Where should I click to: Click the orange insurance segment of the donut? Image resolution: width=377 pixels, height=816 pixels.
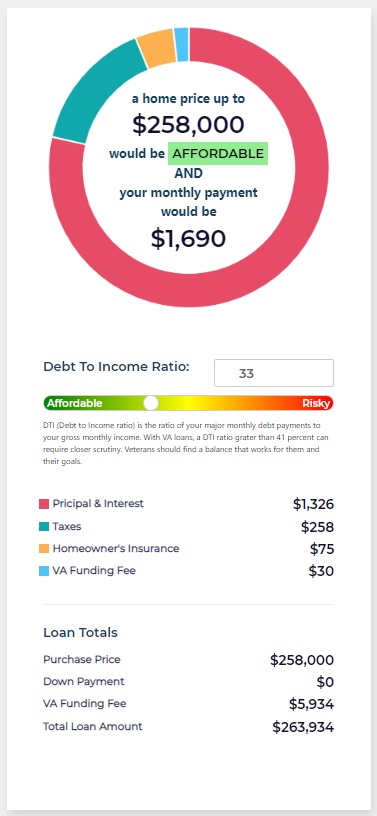[157, 49]
